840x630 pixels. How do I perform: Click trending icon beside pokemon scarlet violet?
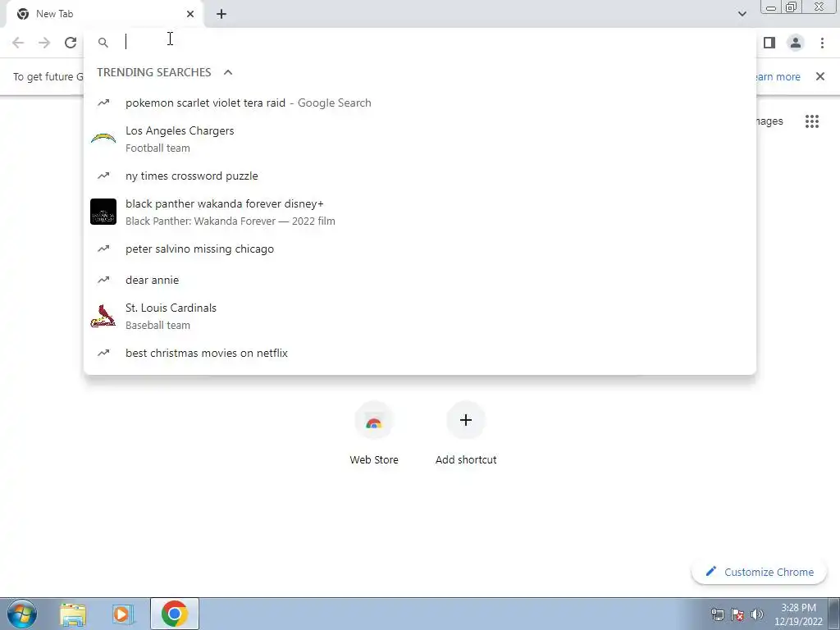[x=103, y=103]
